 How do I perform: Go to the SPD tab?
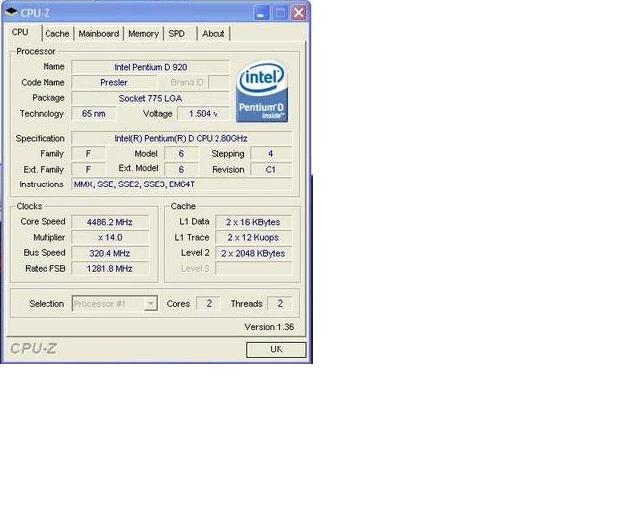[x=177, y=34]
